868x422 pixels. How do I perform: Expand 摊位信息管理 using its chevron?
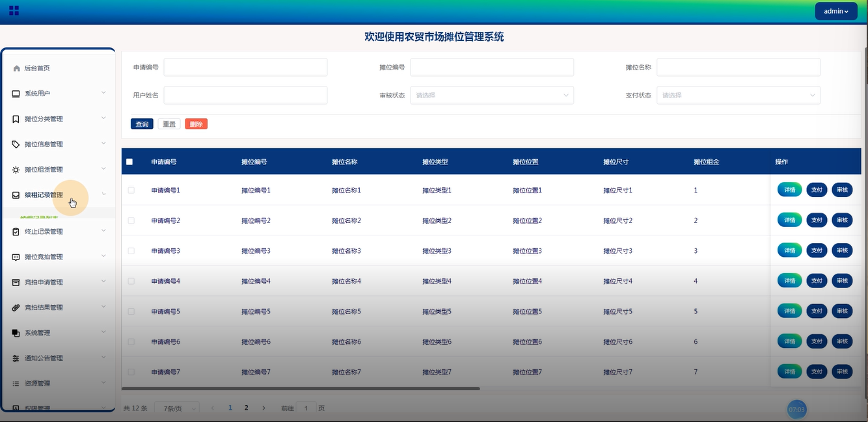pyautogui.click(x=103, y=144)
